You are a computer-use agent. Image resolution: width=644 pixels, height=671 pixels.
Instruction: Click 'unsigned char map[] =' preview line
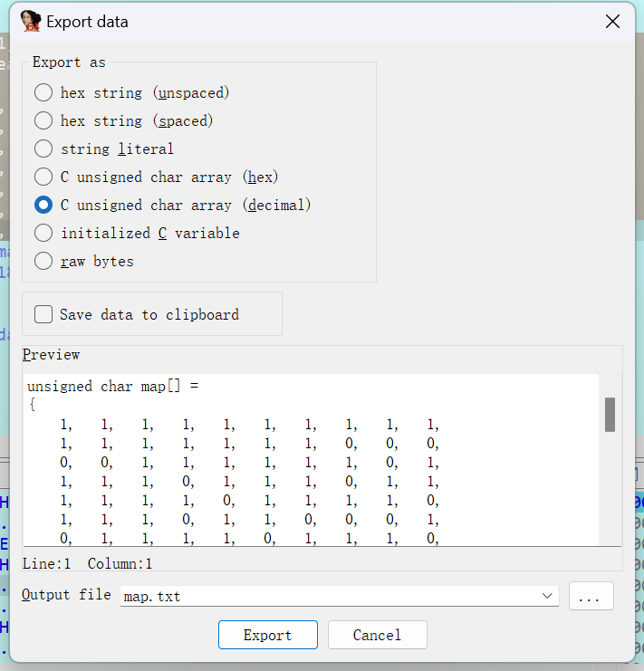coord(112,387)
